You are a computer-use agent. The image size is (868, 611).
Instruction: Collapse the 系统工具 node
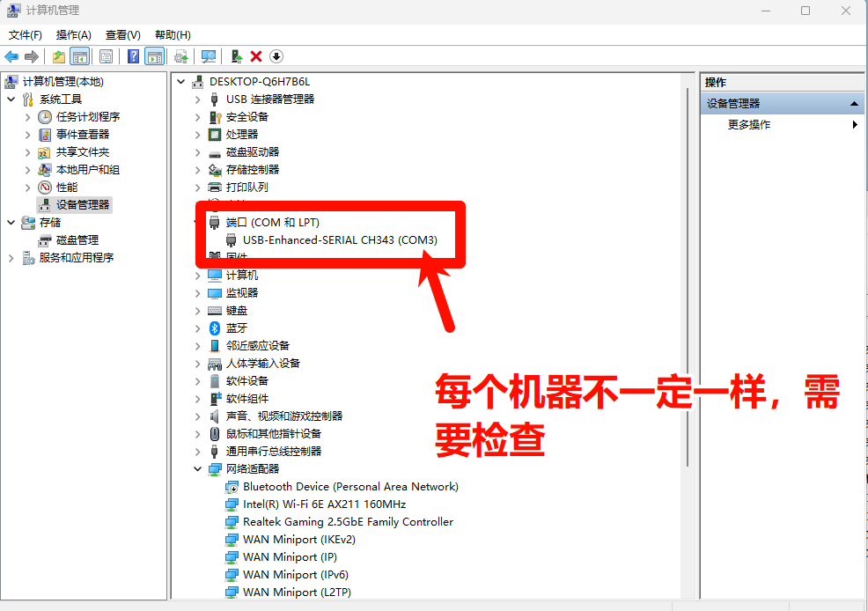(11, 99)
